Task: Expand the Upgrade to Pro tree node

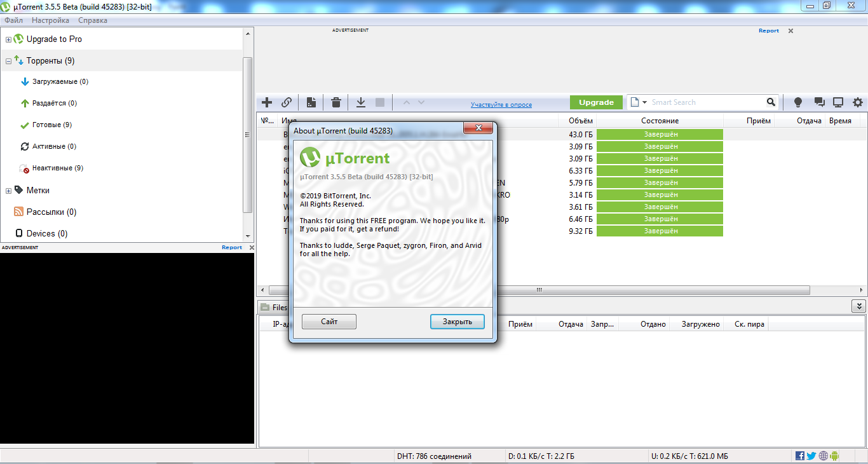Action: [8, 39]
